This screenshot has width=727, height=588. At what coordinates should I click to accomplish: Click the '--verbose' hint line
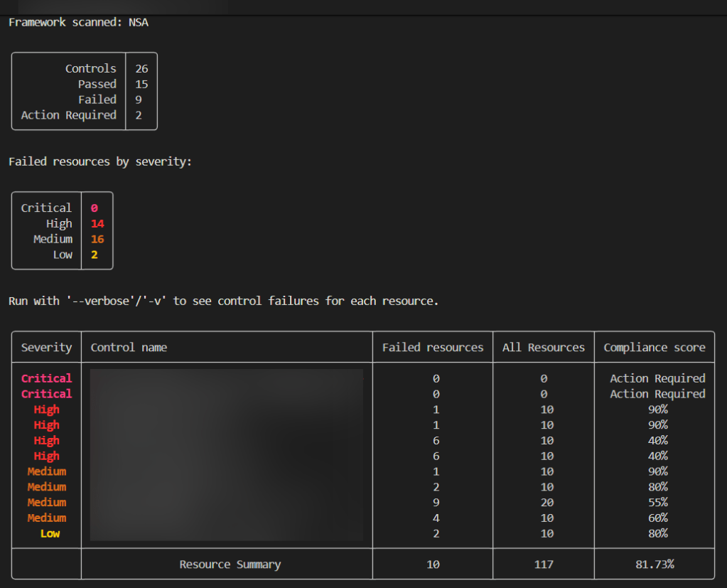(223, 301)
